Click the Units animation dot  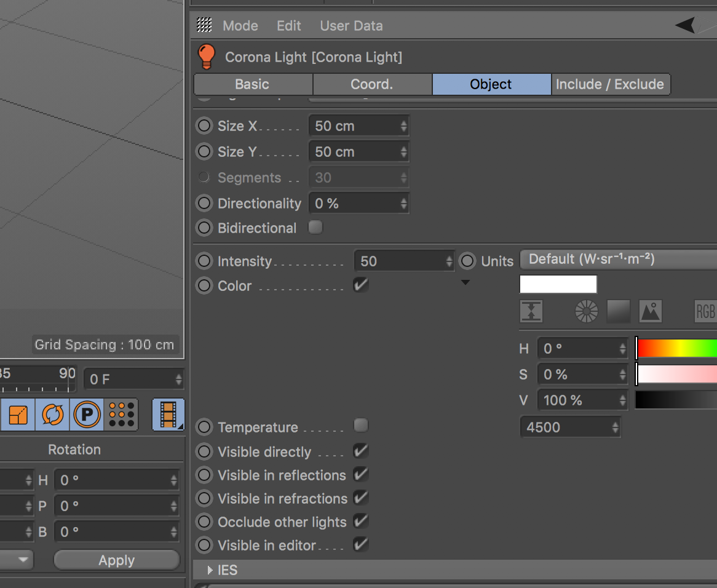(x=467, y=261)
